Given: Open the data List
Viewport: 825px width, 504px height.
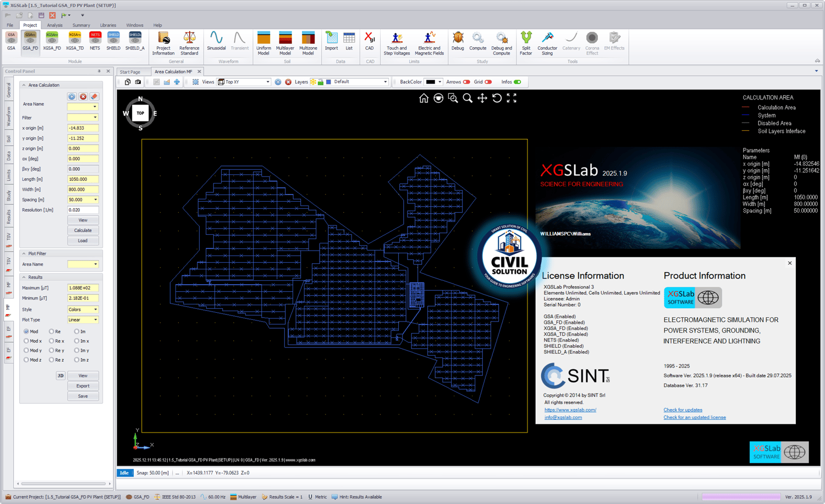Looking at the screenshot, I should pyautogui.click(x=349, y=41).
